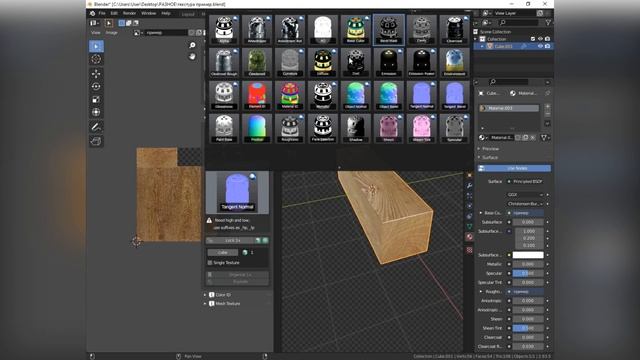Open the Window menu
The height and width of the screenshot is (360, 640).
[x=149, y=13]
